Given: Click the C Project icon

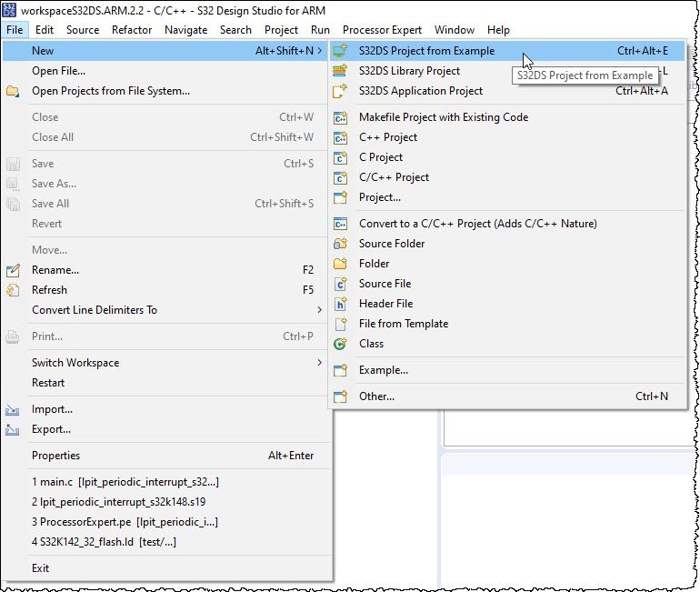Looking at the screenshot, I should 340,157.
